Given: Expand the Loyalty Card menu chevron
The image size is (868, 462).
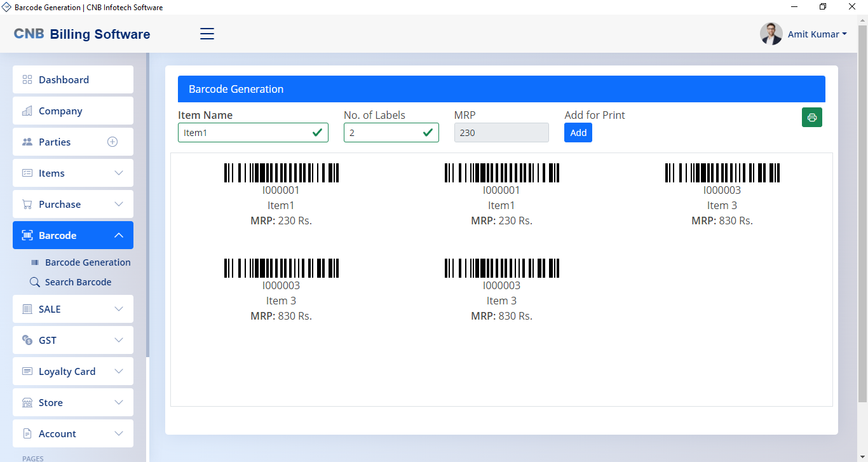Looking at the screenshot, I should [119, 371].
